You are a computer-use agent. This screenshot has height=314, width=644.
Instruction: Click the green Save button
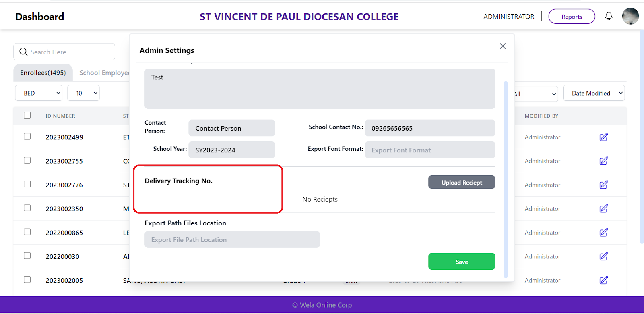462,262
